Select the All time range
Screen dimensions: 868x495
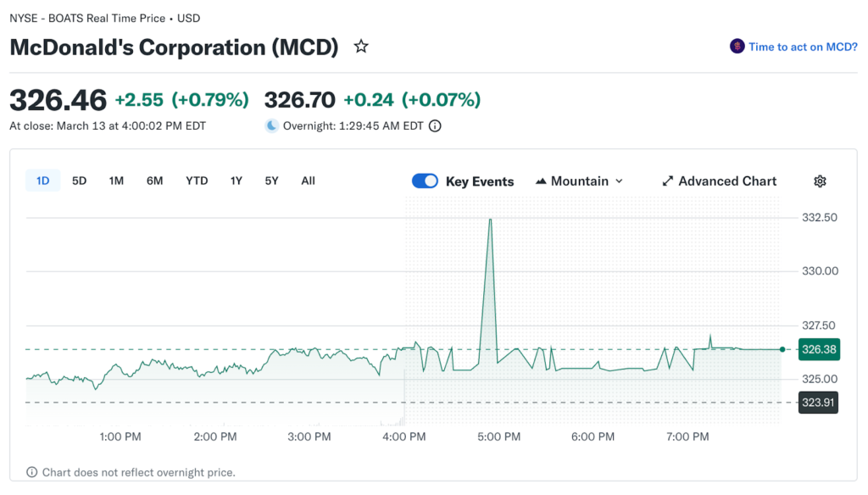tap(308, 181)
